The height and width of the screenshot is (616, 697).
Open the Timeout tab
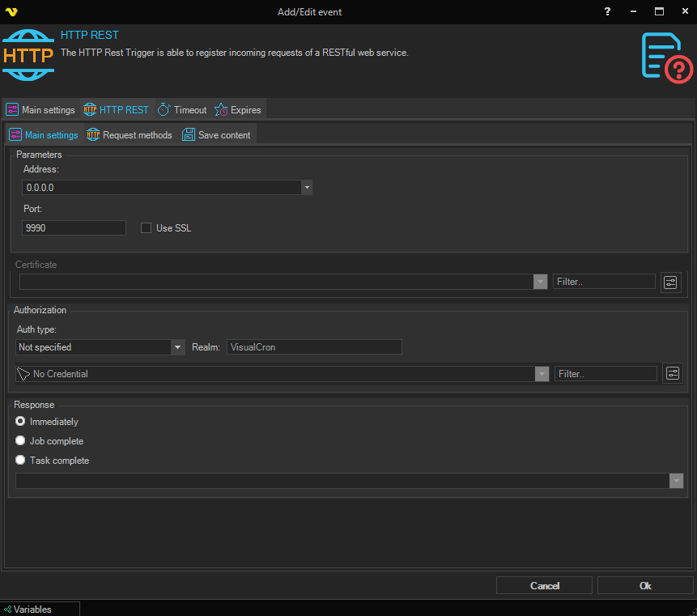click(182, 110)
